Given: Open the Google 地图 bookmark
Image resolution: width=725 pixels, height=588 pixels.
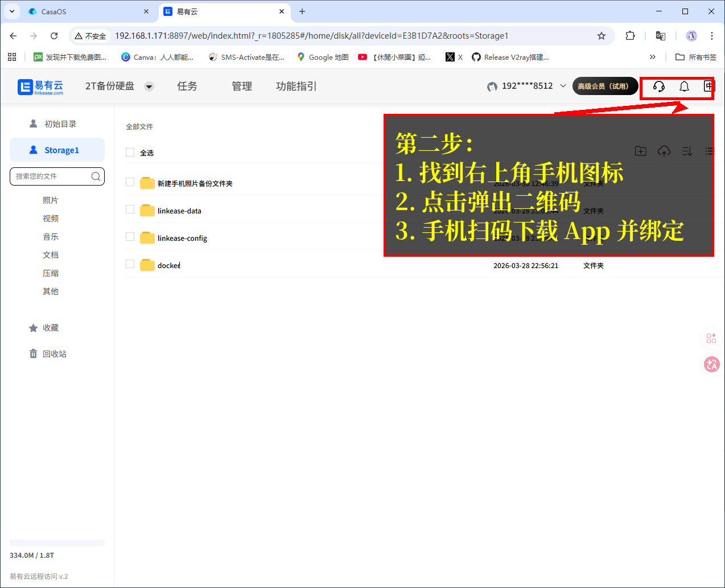Looking at the screenshot, I should coord(323,57).
